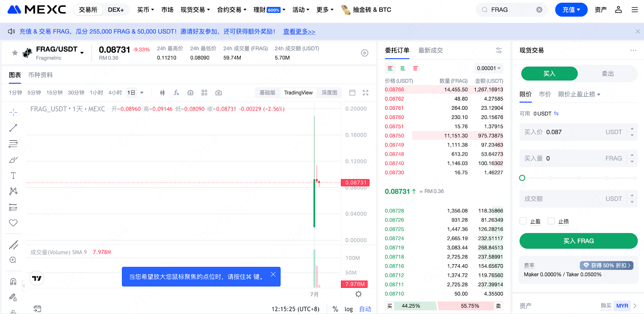Select the trend line drawing tool

(13, 128)
